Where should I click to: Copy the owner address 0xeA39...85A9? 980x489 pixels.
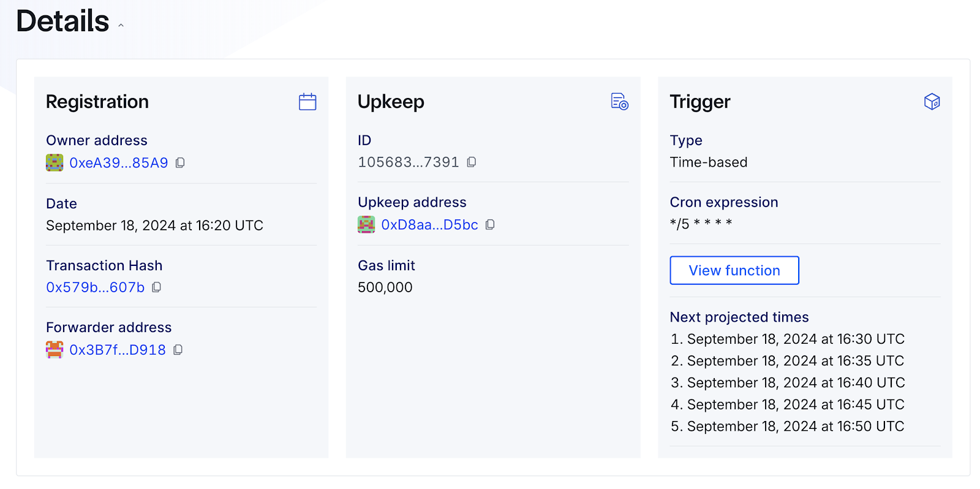tap(180, 163)
